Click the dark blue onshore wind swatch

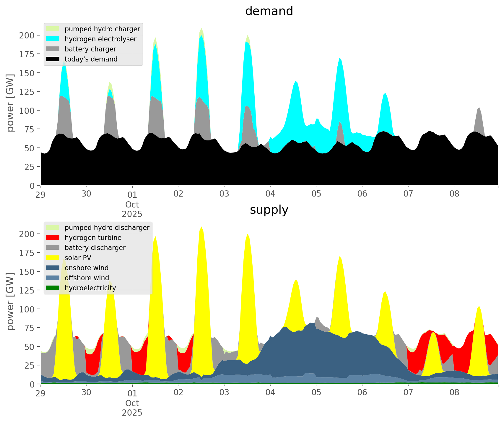[53, 268]
